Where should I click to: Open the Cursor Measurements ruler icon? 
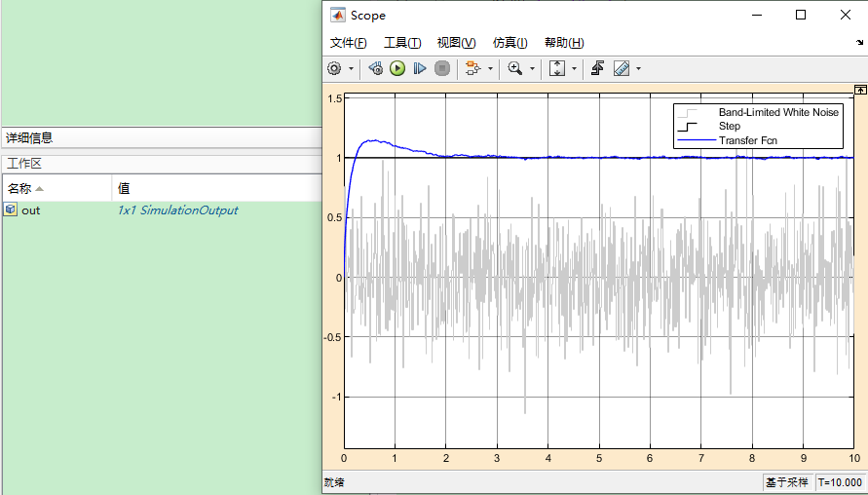[622, 68]
